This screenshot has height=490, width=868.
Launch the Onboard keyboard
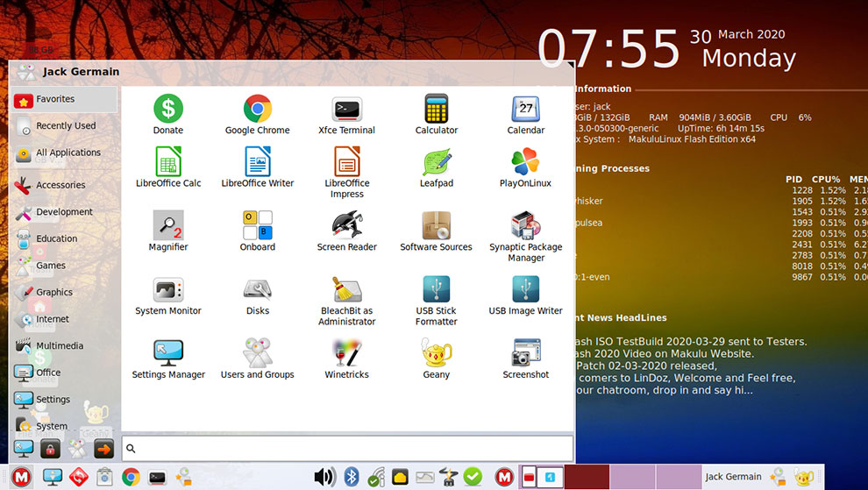(258, 231)
